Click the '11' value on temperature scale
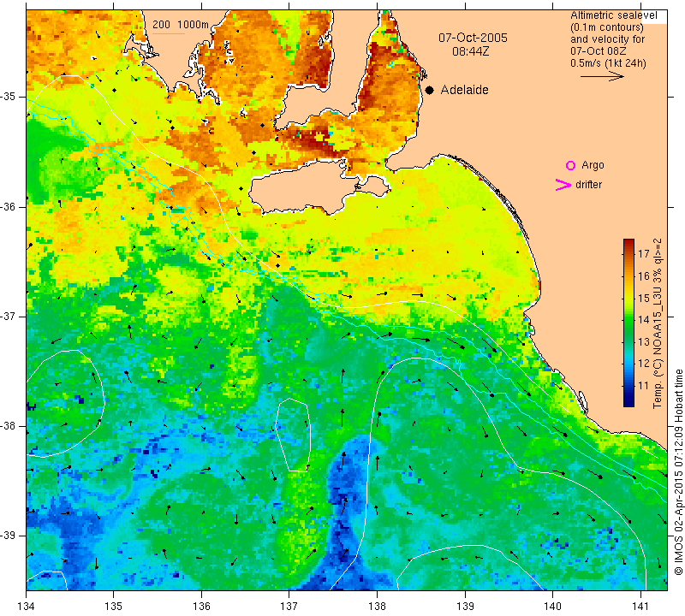Image resolution: width=685 pixels, height=616 pixels. click(644, 385)
